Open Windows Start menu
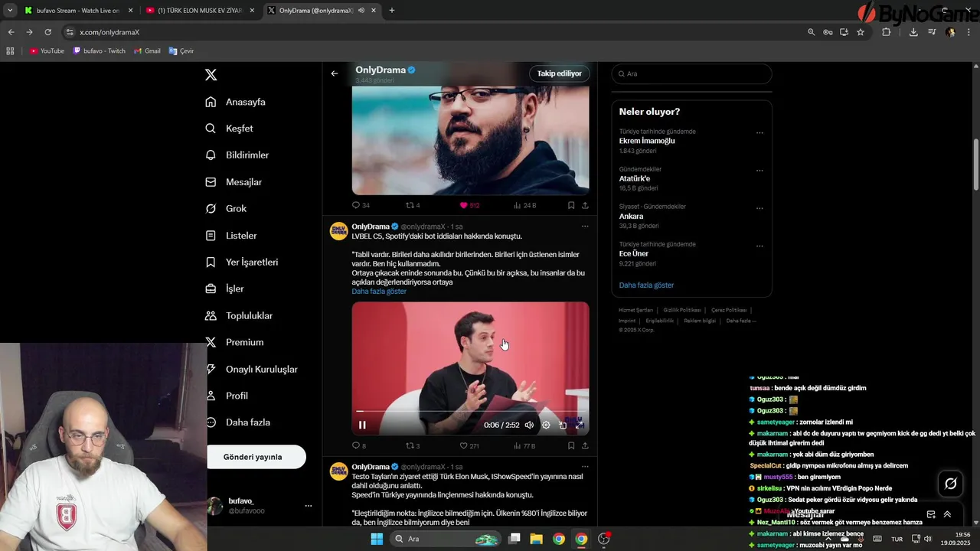This screenshot has height=551, width=980. (377, 539)
